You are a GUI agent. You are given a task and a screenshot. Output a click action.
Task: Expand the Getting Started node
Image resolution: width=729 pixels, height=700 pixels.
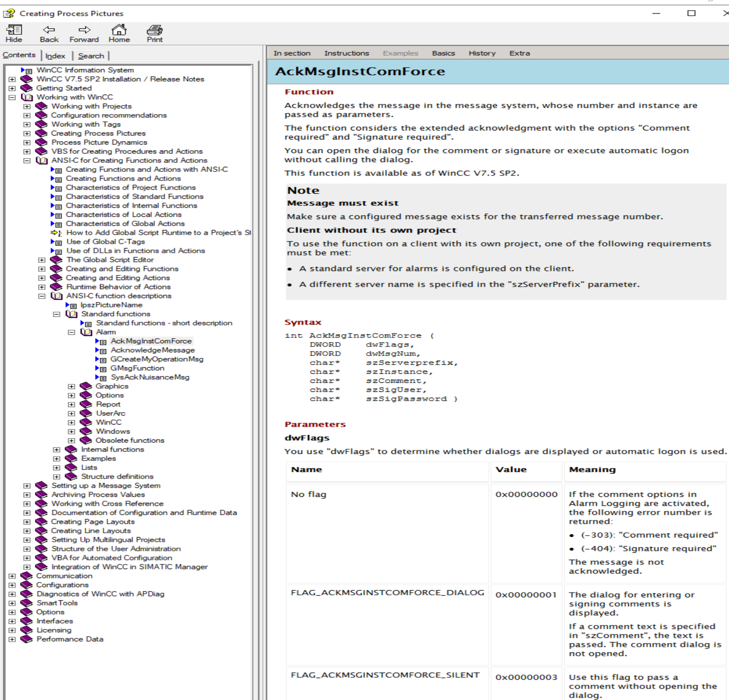coord(12,88)
